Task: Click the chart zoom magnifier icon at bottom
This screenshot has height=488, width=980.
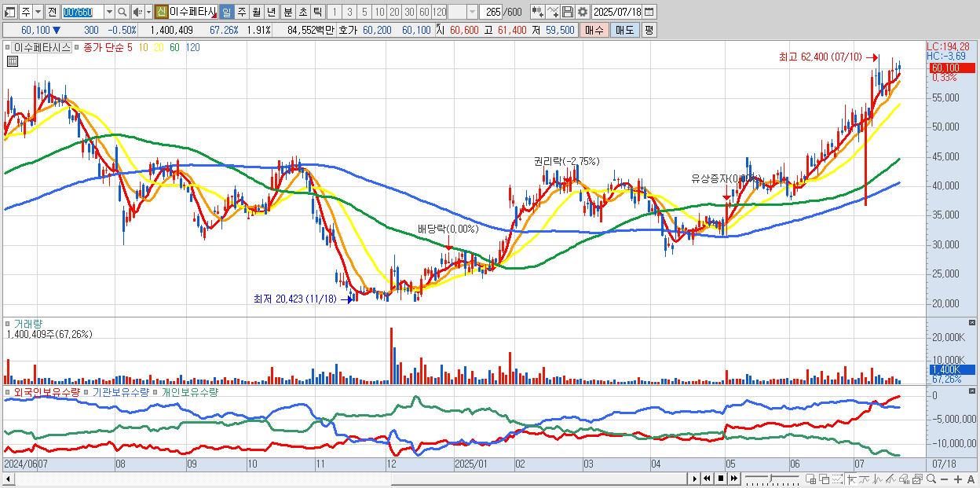Action: [x=931, y=479]
